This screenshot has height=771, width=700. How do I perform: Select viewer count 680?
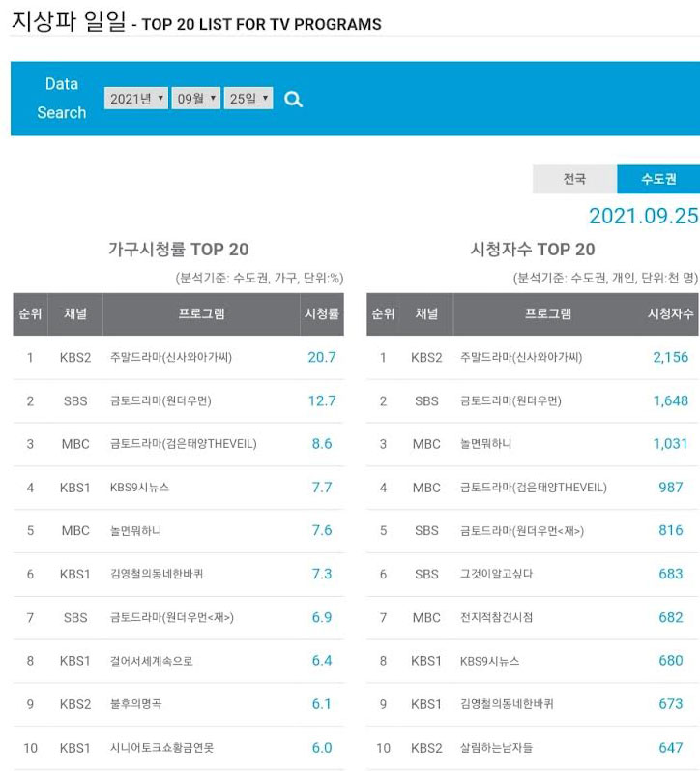click(671, 661)
